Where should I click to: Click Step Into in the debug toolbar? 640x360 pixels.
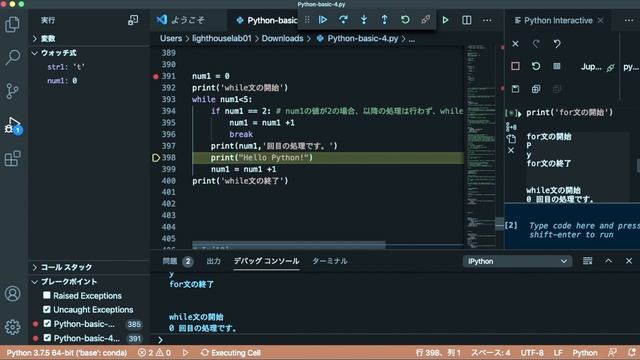point(364,20)
